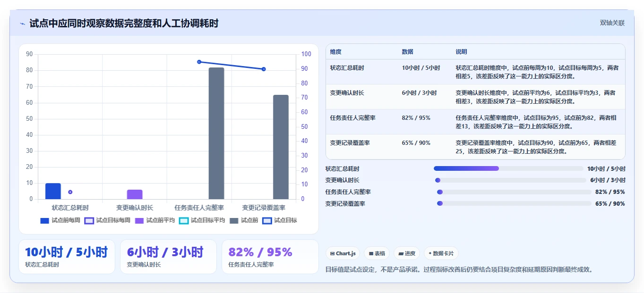Click the line point above the 变更记录覆盖率 bar
The height and width of the screenshot is (293, 644).
point(264,69)
